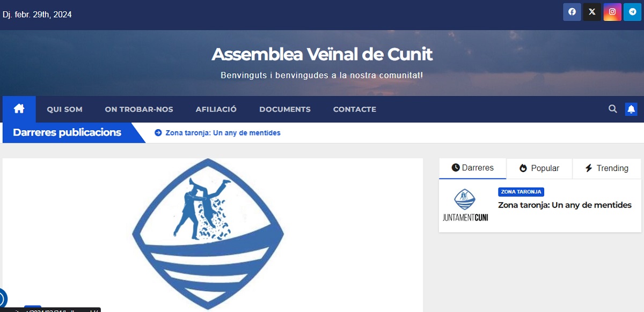This screenshot has width=644, height=312.
Task: Click the site title 'Assemblea Veïnal de Cunit'
Action: [x=322, y=54]
